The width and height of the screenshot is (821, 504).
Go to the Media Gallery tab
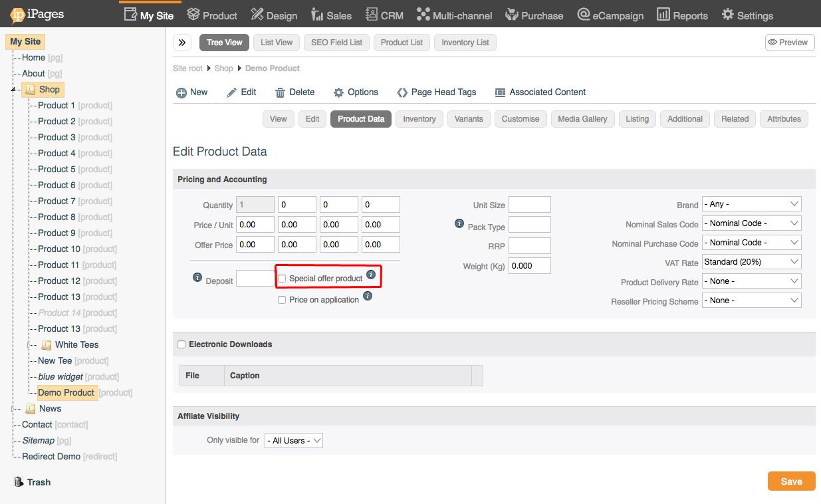(582, 119)
